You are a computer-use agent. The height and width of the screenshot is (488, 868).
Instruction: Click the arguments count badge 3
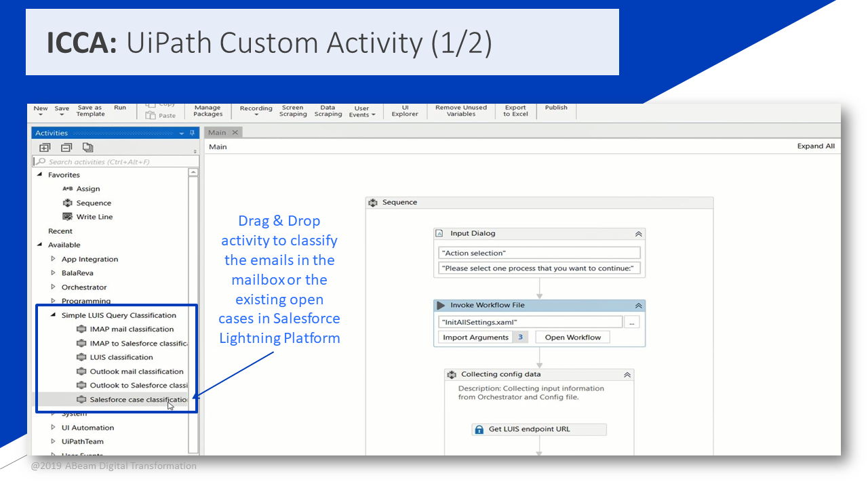(x=520, y=338)
